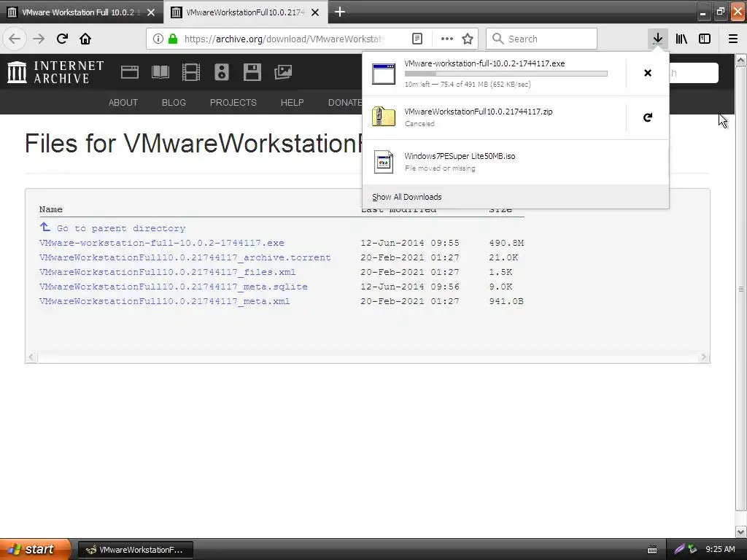Click the Name column header
747x560 pixels.
[x=51, y=209]
